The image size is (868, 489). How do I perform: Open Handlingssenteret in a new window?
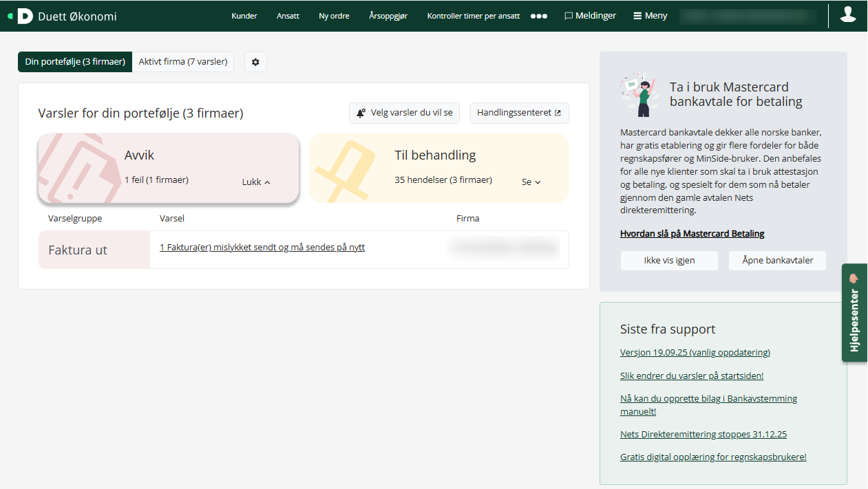pyautogui.click(x=519, y=113)
